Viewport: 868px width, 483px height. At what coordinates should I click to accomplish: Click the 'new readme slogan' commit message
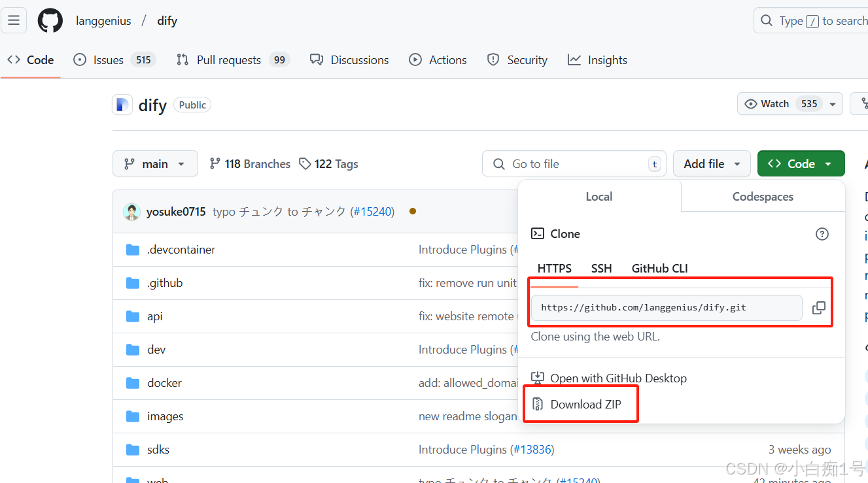click(468, 416)
